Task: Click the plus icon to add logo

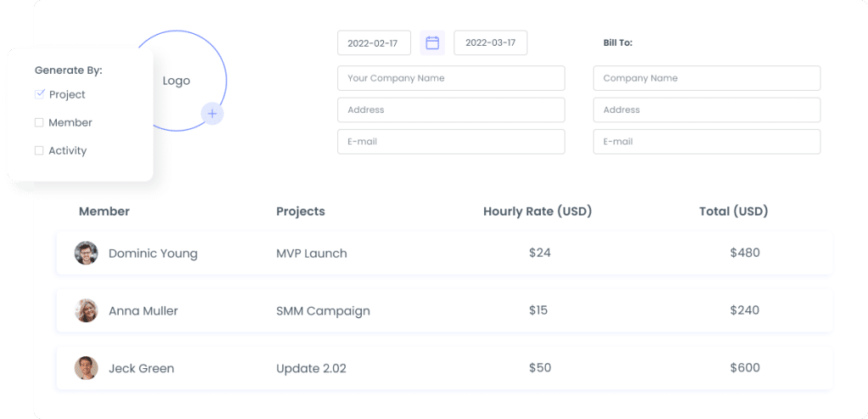Action: point(212,114)
